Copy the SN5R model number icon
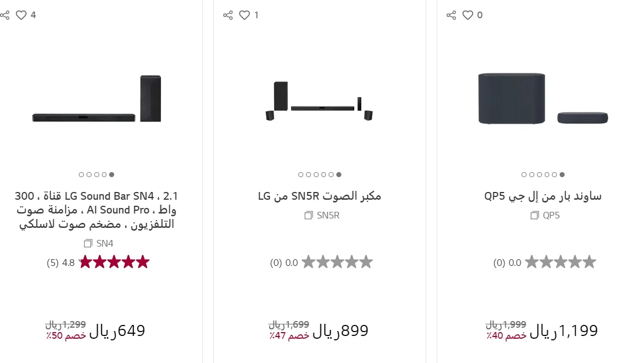 pos(309,215)
